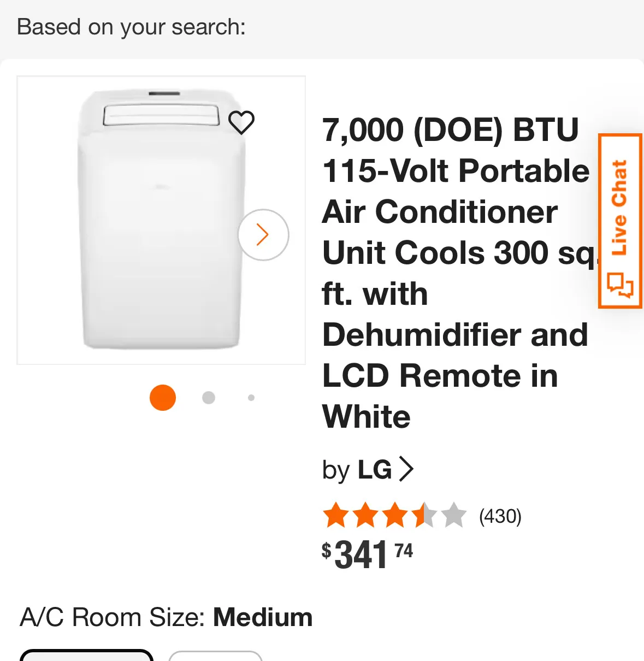
Task: Select the smallest third carousel dot
Action: coord(251,398)
